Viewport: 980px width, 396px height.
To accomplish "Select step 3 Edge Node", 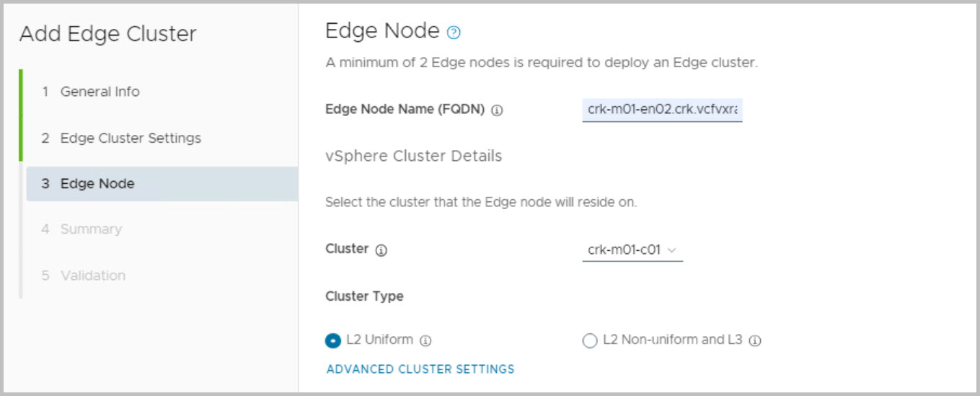I will tap(97, 184).
